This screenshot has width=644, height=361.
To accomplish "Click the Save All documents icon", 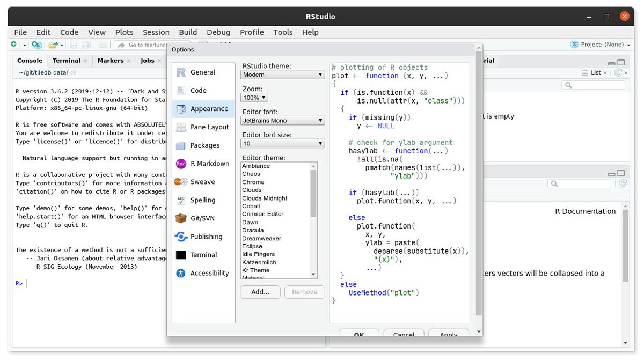I will pos(86,45).
